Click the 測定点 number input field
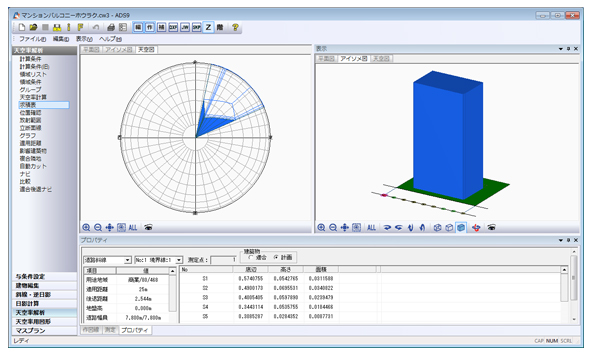This screenshot has width=600, height=360. pyautogui.click(x=223, y=260)
